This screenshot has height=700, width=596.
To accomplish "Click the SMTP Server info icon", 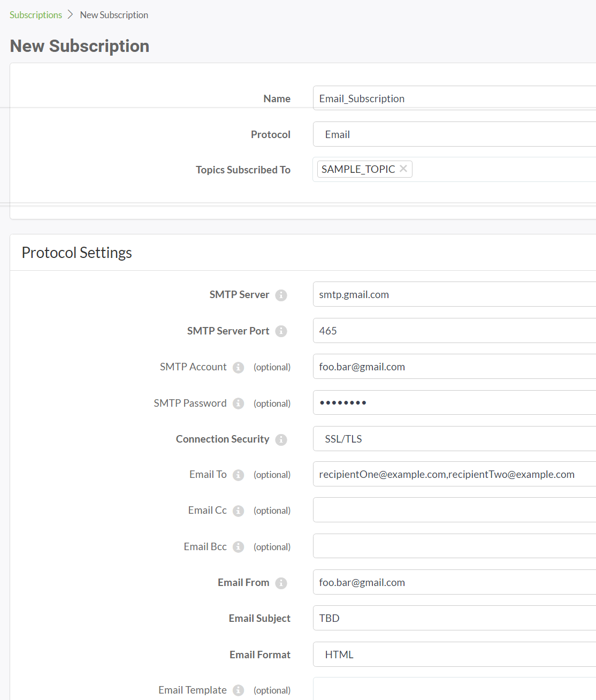I will click(x=281, y=295).
